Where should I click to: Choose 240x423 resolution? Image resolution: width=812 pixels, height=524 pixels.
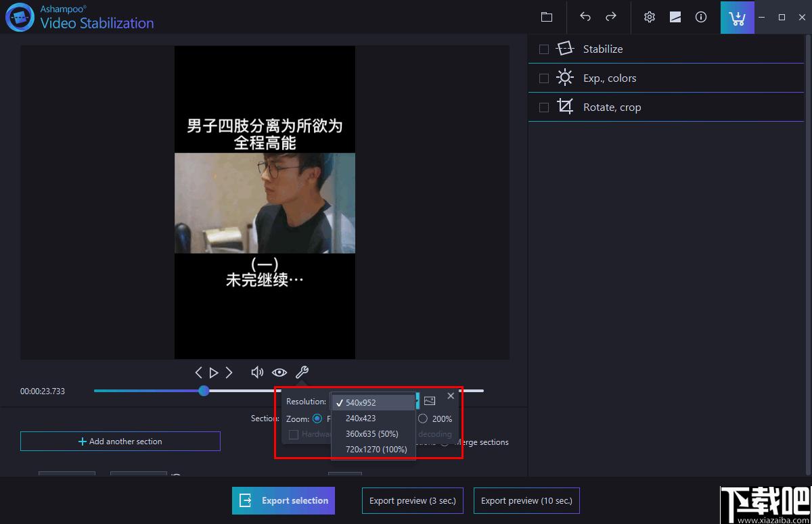click(373, 418)
